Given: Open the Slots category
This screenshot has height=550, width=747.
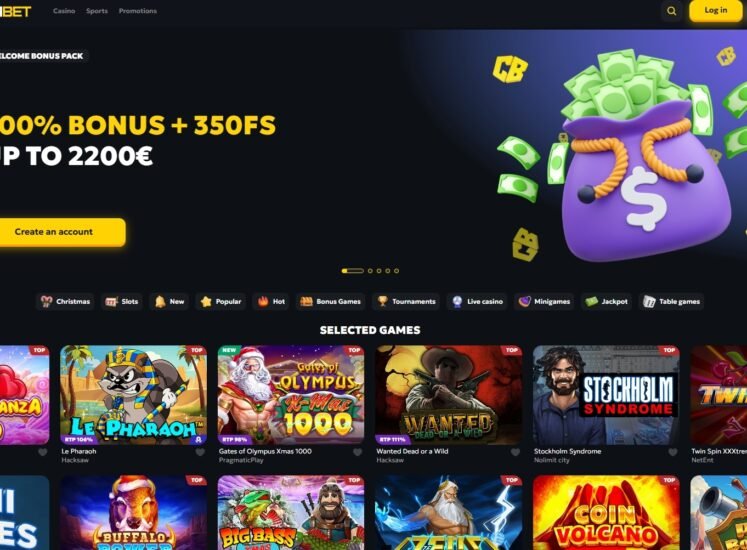Looking at the screenshot, I should pos(121,301).
